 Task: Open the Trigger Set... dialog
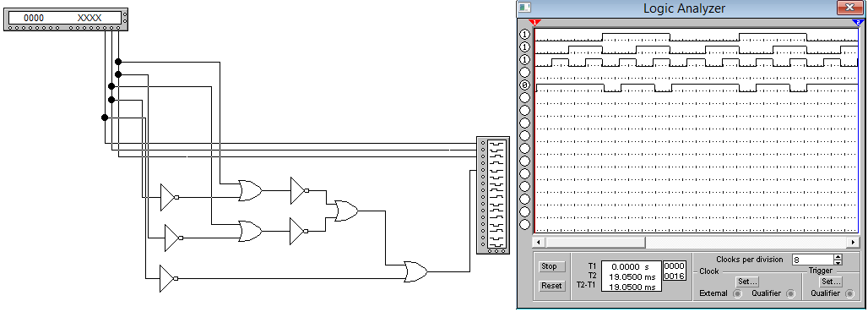pos(830,282)
